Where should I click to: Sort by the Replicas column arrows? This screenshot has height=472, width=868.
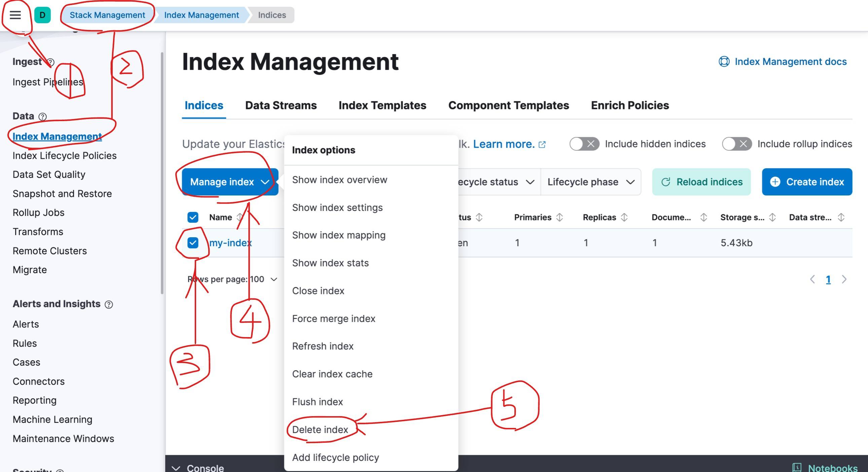[x=624, y=217]
